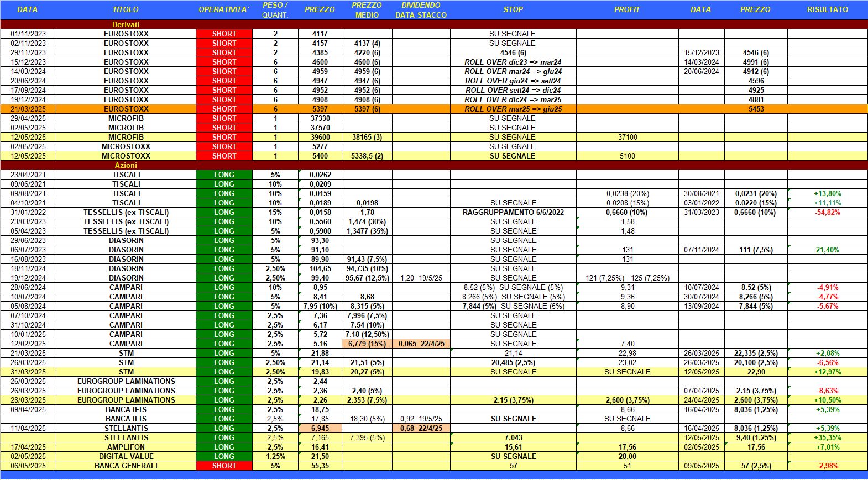
Task: Select the MICROFIB price 39600
Action: [320, 137]
